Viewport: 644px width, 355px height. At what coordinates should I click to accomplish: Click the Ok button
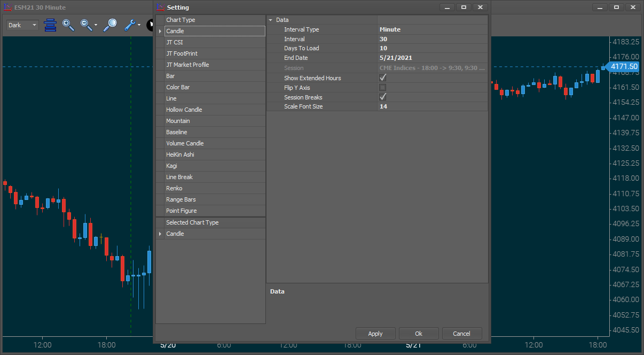tap(419, 334)
